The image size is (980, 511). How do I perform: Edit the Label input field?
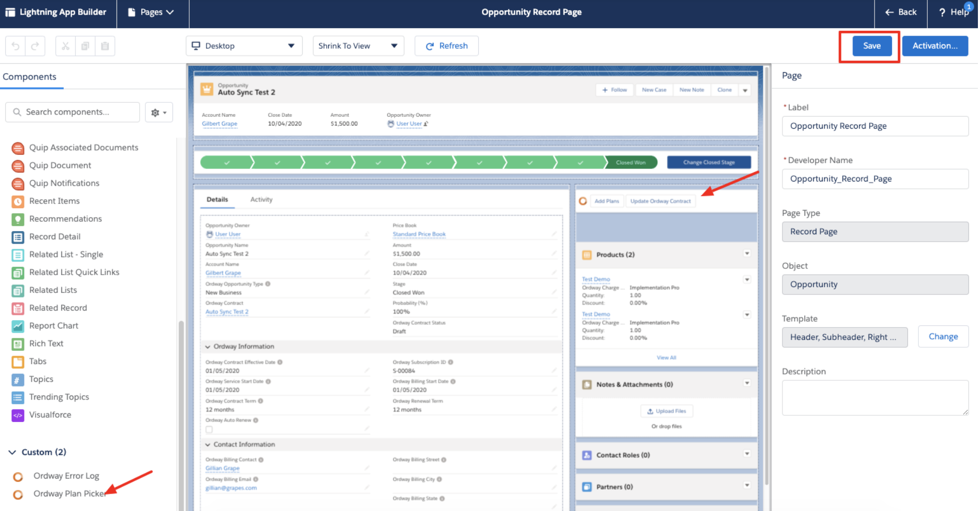pos(875,126)
